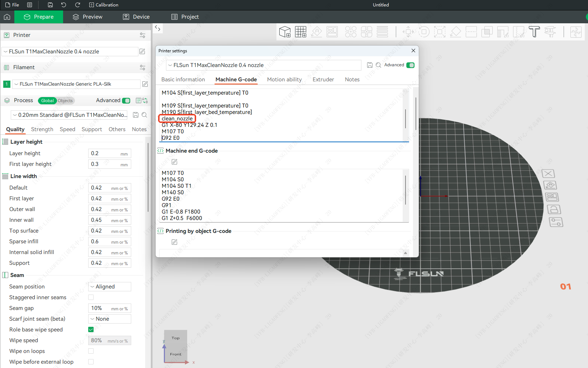
Task: Click Machine end G-code text scrollbar
Action: 406,190
